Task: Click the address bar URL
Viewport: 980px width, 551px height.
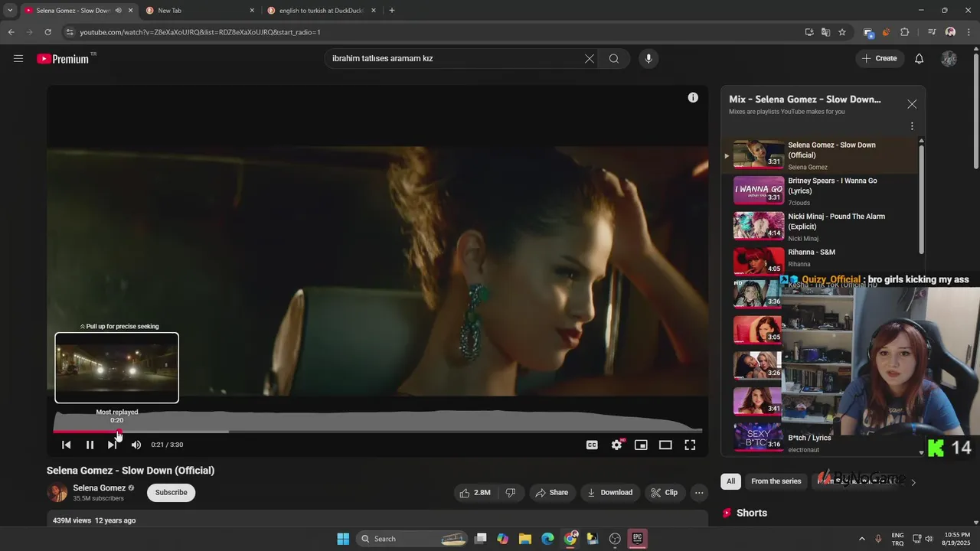Action: click(200, 32)
